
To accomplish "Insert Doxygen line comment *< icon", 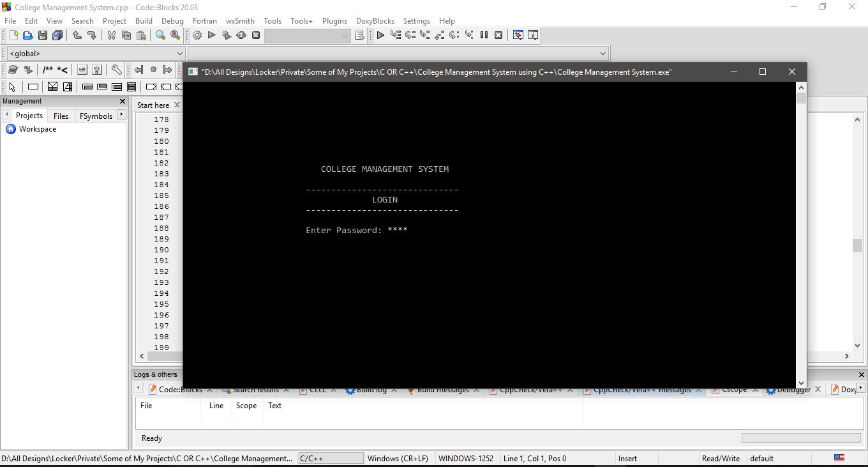I will [x=63, y=70].
